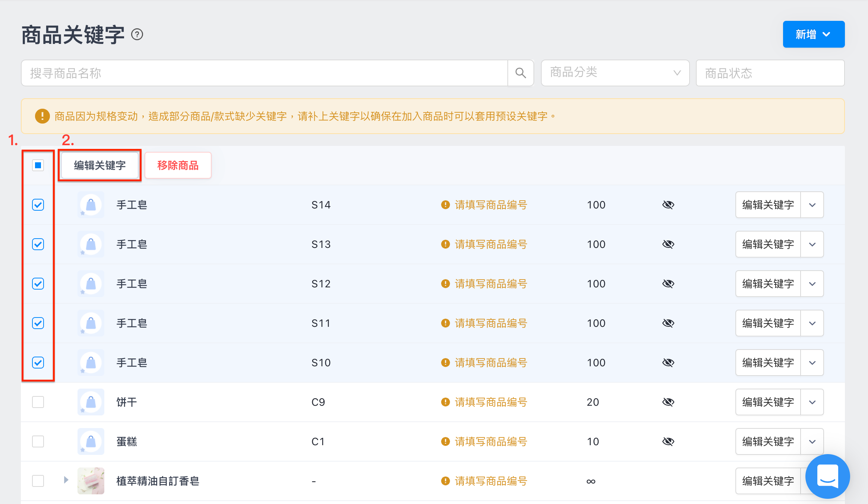The height and width of the screenshot is (504, 868).
Task: Click the ∞ stock value
Action: click(x=591, y=481)
